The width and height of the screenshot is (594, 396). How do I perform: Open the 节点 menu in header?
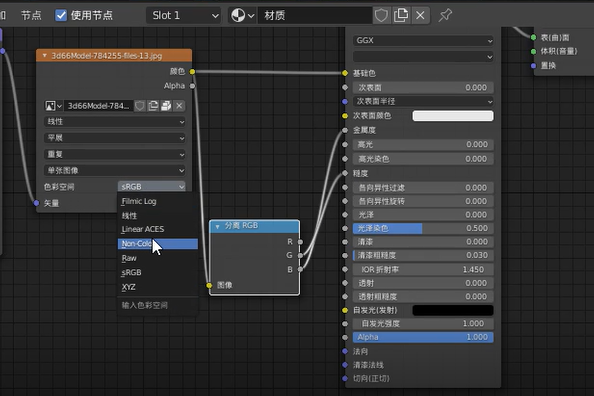click(31, 16)
